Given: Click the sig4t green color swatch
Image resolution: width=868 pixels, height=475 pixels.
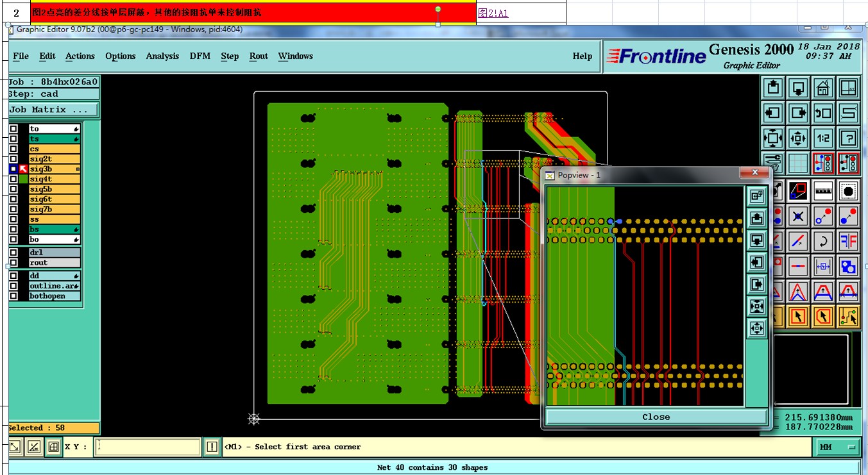Looking at the screenshot, I should tap(24, 179).
